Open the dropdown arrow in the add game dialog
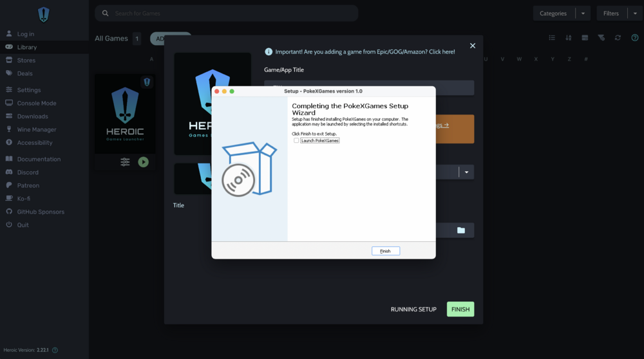 click(466, 172)
